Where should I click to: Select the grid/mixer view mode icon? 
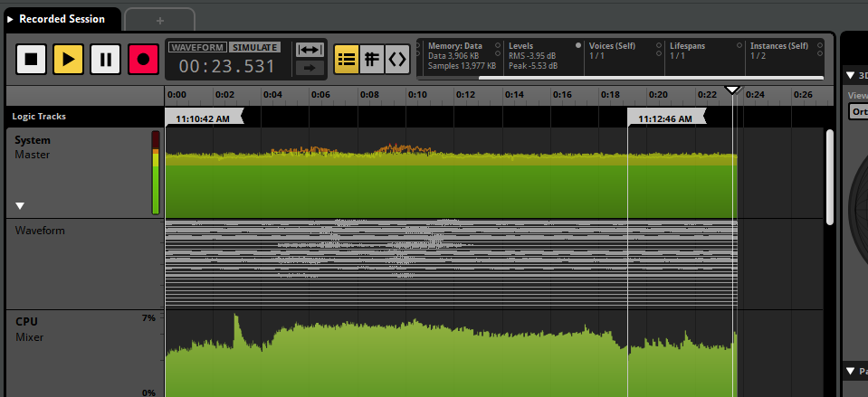pos(371,59)
